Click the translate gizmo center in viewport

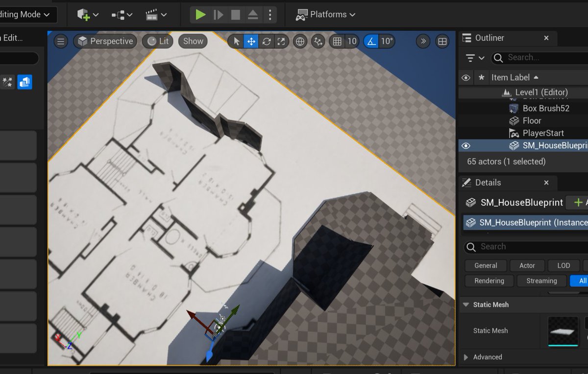(219, 328)
